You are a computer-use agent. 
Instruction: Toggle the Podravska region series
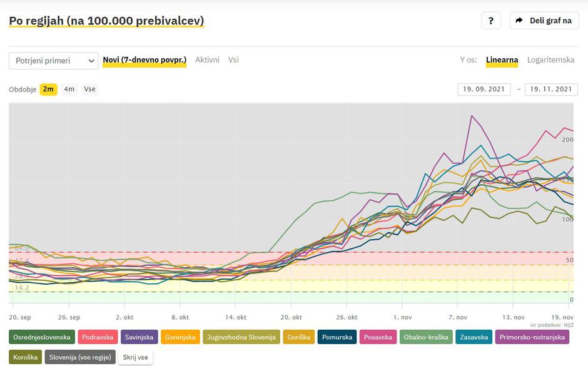click(x=98, y=337)
